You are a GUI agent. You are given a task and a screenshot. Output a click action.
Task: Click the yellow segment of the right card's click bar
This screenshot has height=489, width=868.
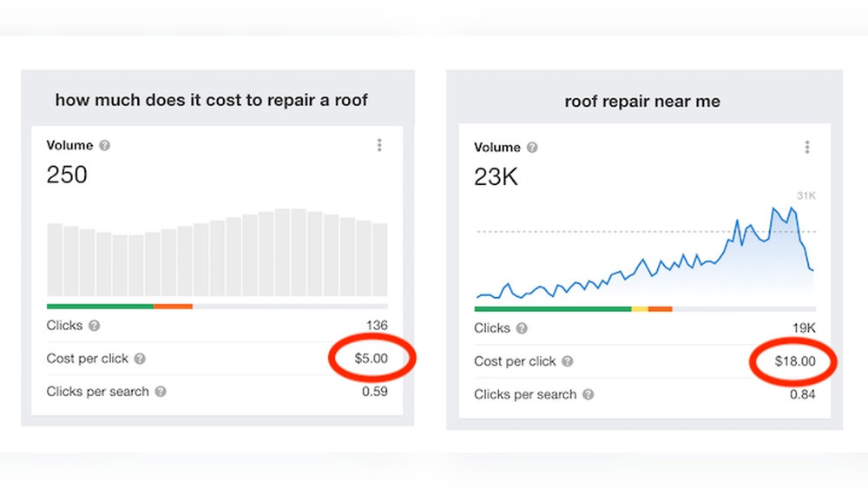tap(640, 309)
